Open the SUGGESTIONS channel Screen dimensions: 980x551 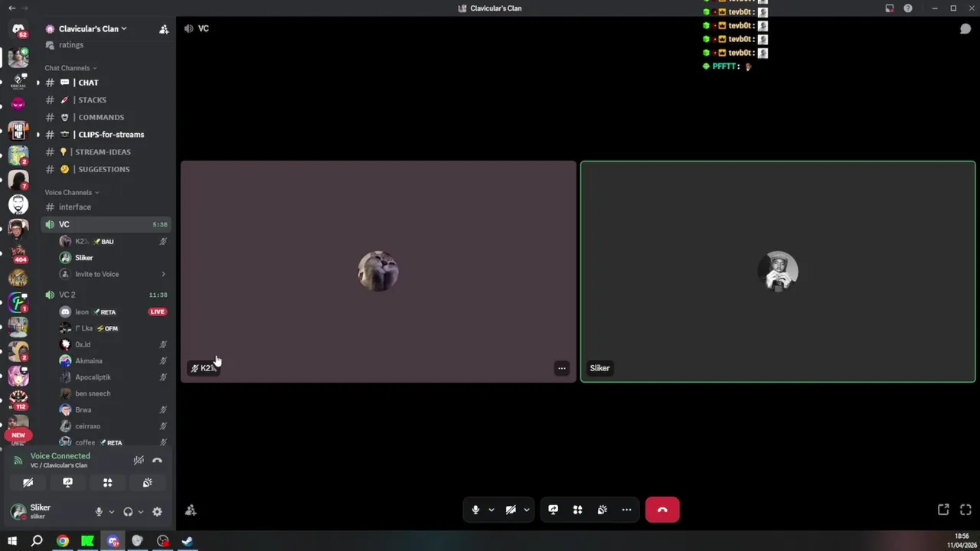(x=106, y=169)
